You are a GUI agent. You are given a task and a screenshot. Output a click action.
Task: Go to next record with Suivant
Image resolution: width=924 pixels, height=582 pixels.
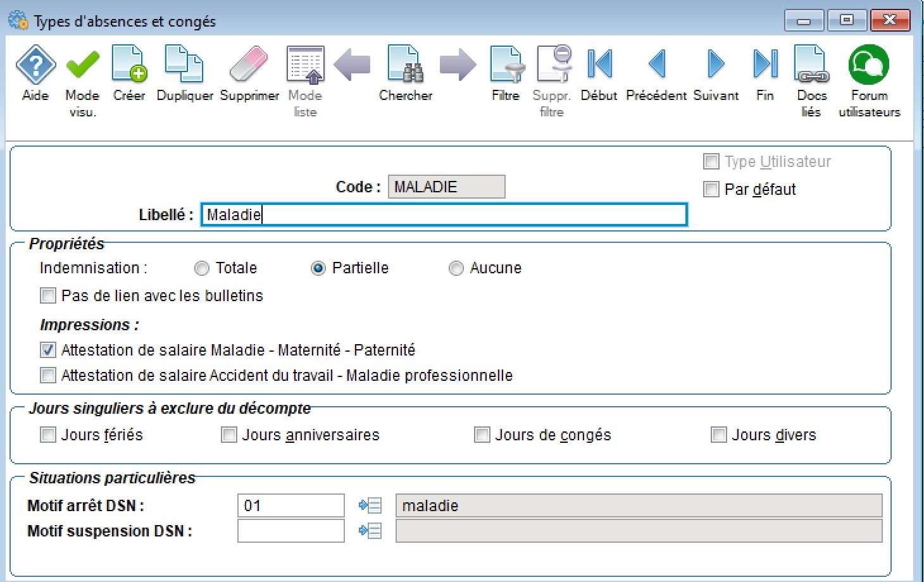click(x=716, y=64)
